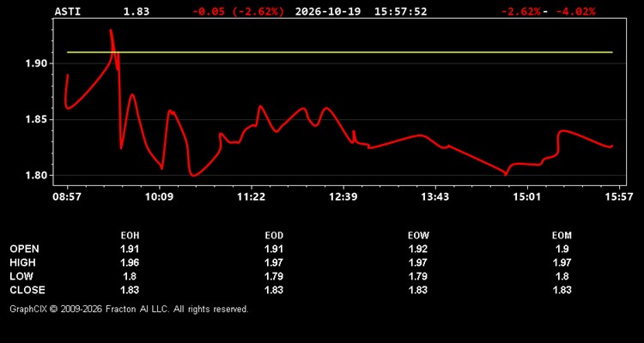
Task: Click the EOH column header
Action: 130,236
